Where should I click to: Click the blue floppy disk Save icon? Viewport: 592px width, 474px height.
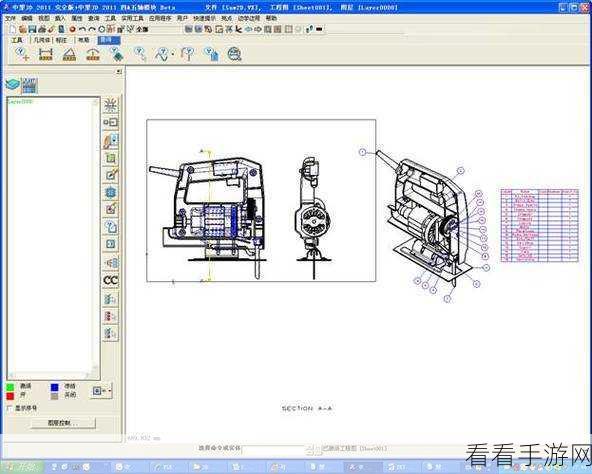coord(32,29)
